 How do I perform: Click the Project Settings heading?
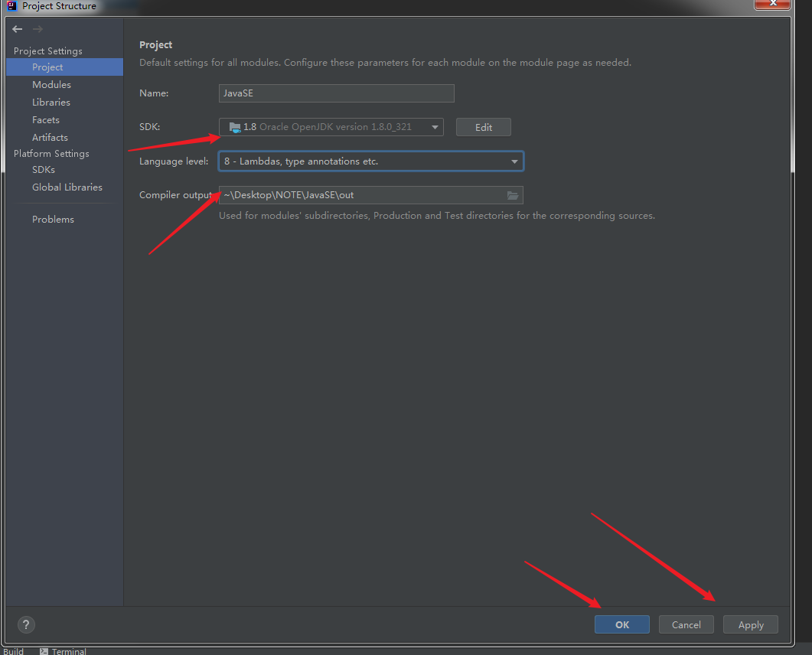[x=47, y=51]
